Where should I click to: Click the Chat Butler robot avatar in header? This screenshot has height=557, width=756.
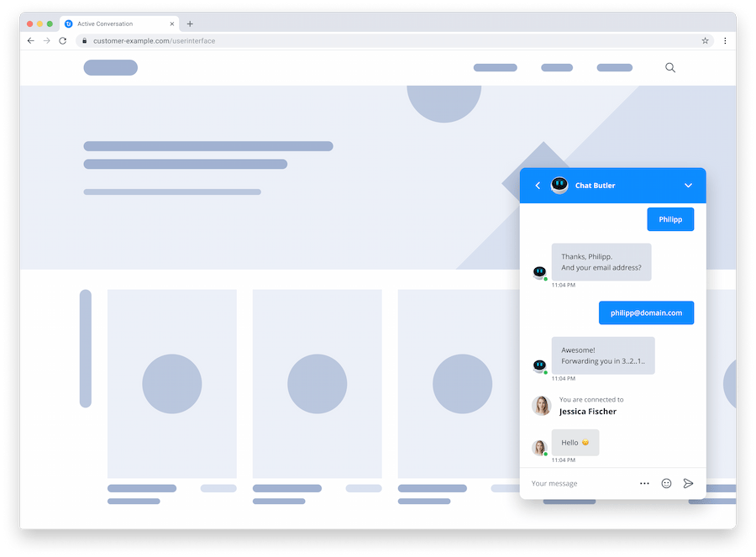[559, 185]
